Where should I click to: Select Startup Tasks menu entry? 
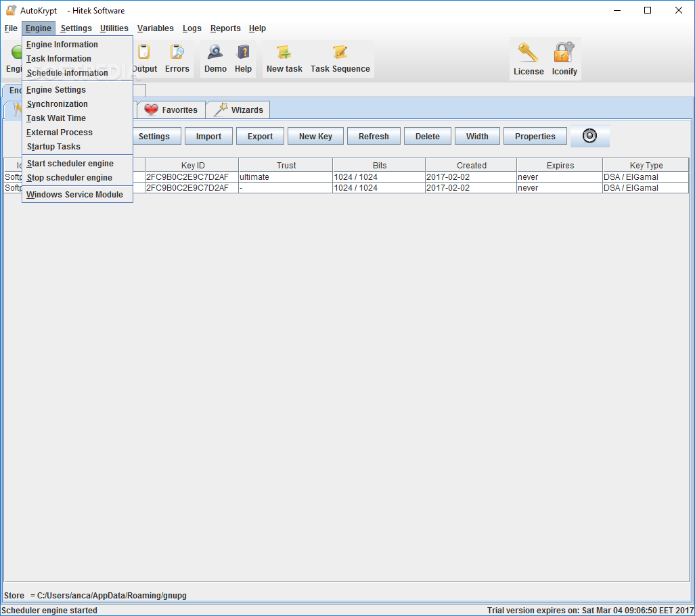pyautogui.click(x=77, y=146)
